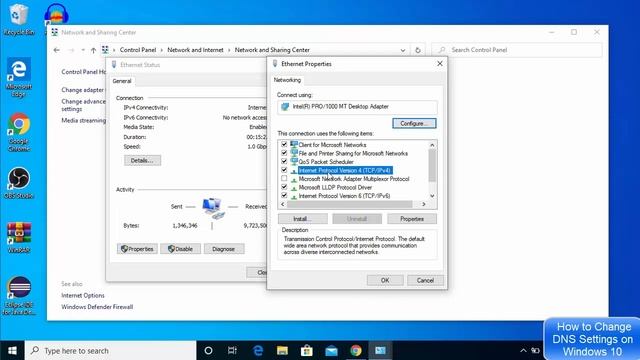Click Control Panel breadcrumb
The width and height of the screenshot is (640, 360).
pos(138,50)
